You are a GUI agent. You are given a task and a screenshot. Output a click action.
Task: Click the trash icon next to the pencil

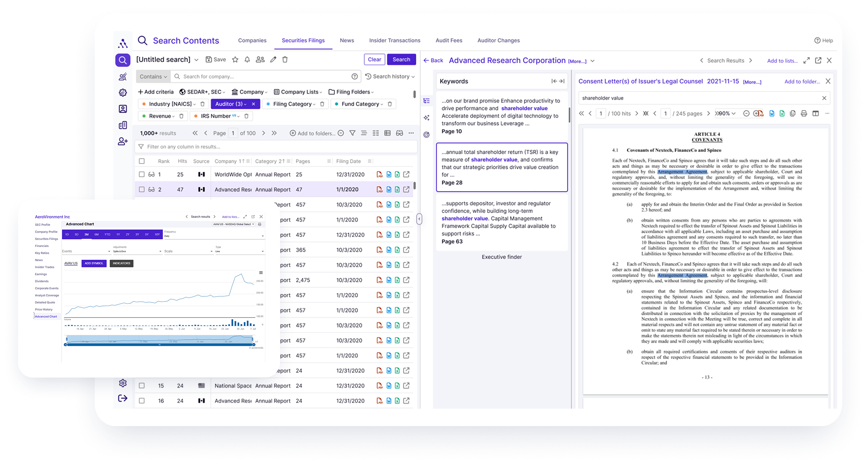(285, 59)
